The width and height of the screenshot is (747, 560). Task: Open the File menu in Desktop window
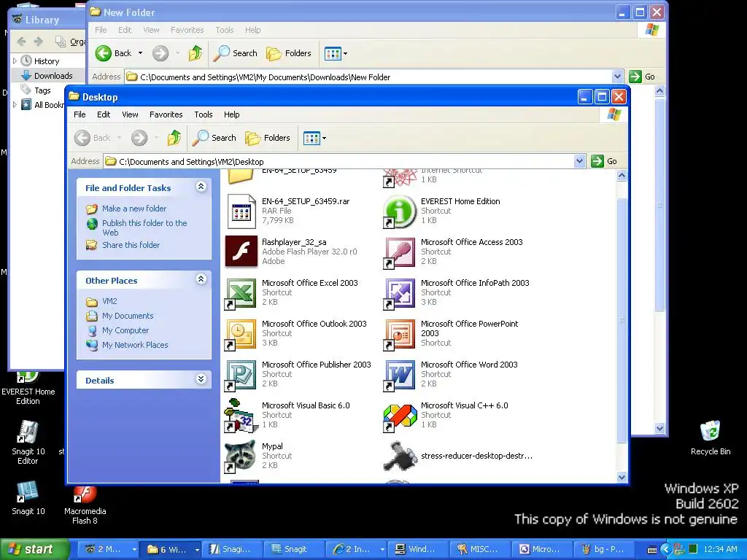[x=80, y=114]
